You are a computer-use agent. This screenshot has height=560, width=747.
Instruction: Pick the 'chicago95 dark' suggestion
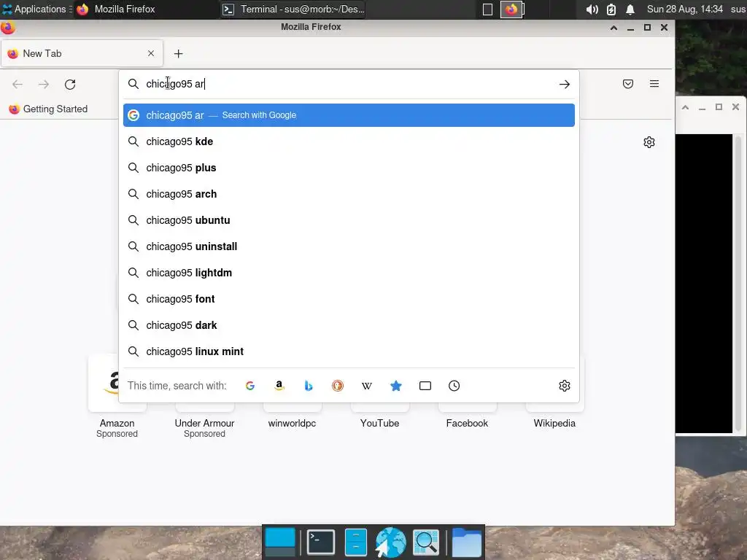tap(349, 324)
